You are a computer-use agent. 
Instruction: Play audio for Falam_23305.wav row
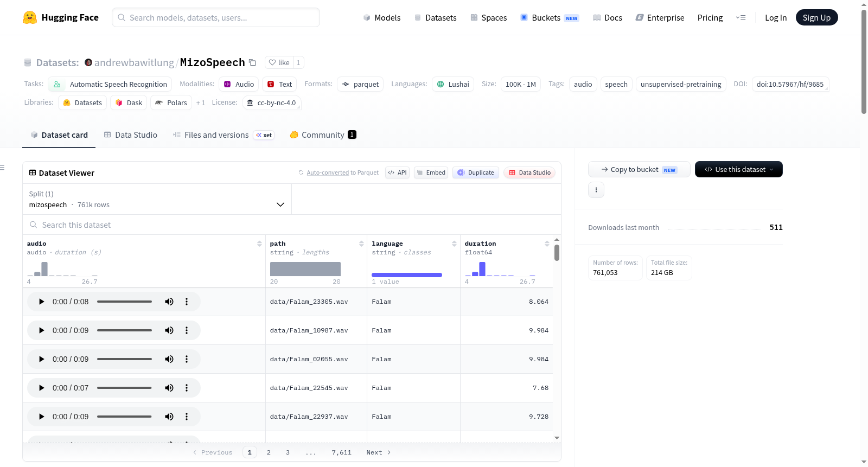(41, 302)
